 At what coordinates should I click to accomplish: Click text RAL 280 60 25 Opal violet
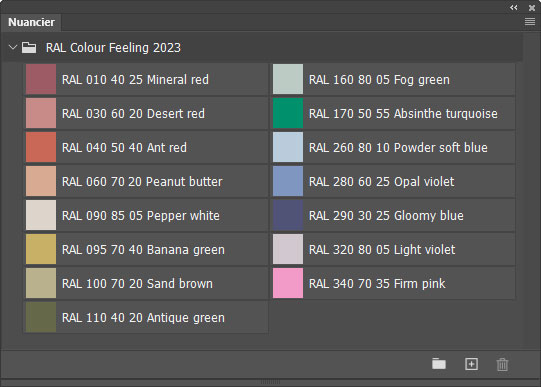(x=382, y=181)
